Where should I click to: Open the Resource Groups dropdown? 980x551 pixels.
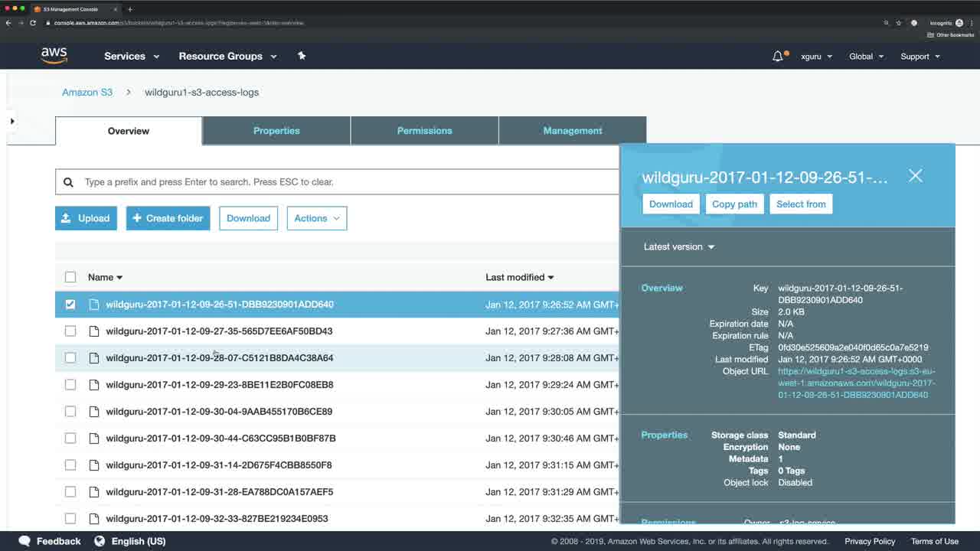pos(227,56)
